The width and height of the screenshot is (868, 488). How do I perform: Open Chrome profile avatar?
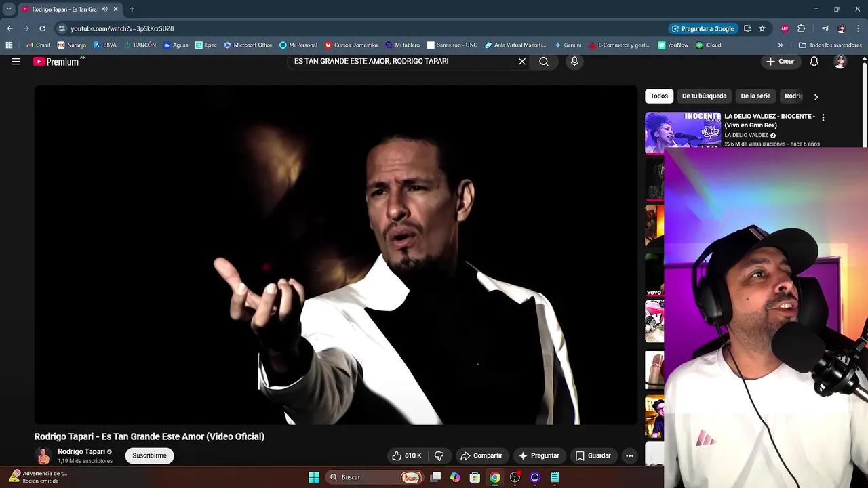coord(842,28)
